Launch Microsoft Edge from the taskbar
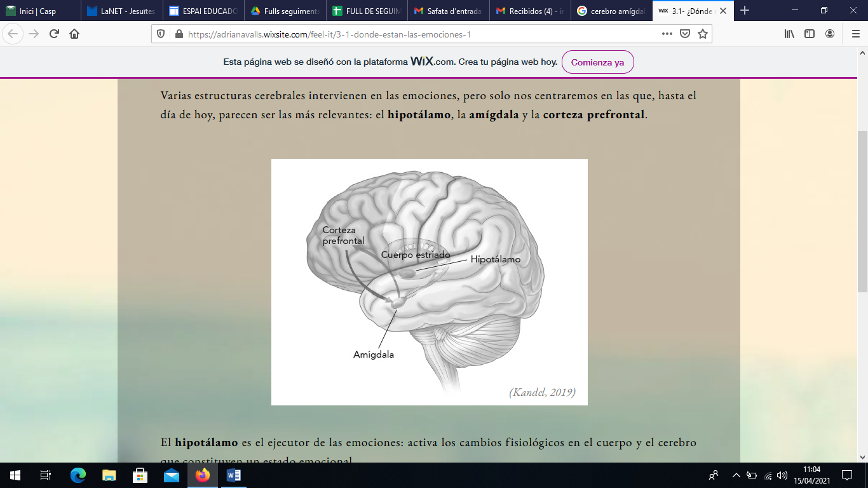Image resolution: width=868 pixels, height=488 pixels. tap(78, 475)
